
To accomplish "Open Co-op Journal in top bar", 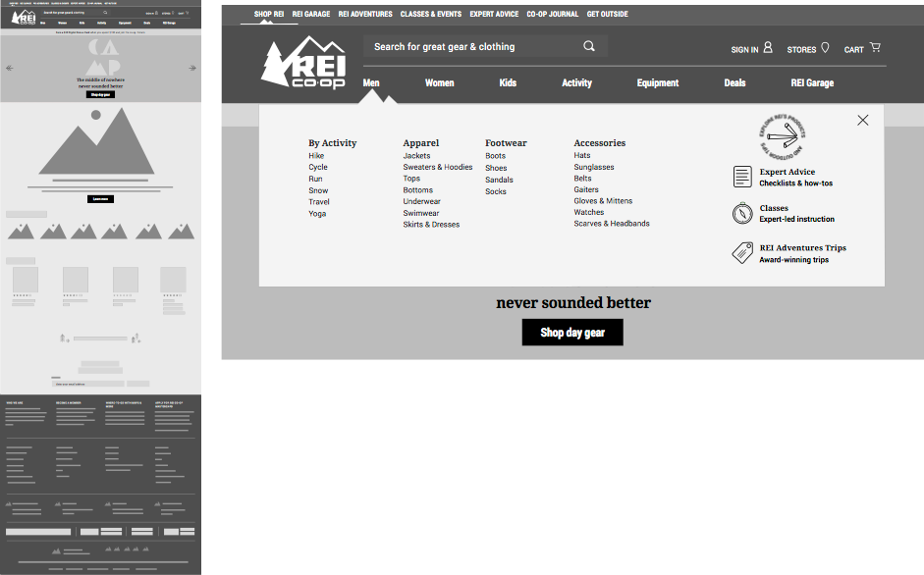I will tap(553, 14).
